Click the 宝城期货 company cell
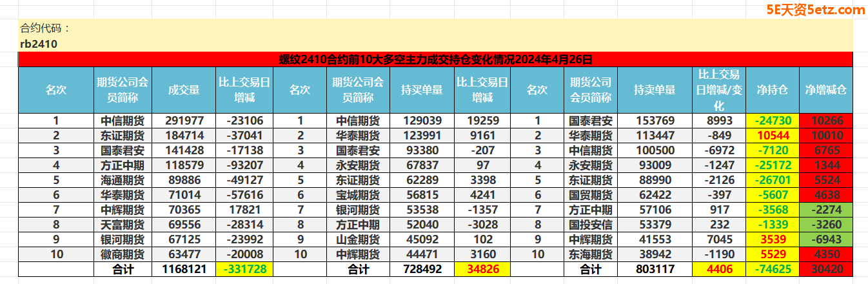Image resolution: width=868 pixels, height=284 pixels. (358, 195)
